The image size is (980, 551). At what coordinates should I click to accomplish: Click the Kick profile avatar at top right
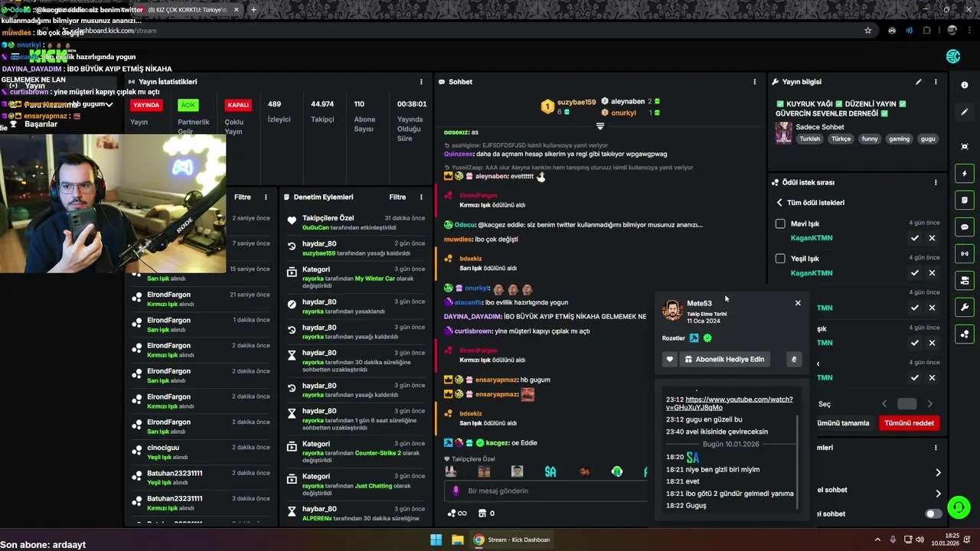(953, 57)
